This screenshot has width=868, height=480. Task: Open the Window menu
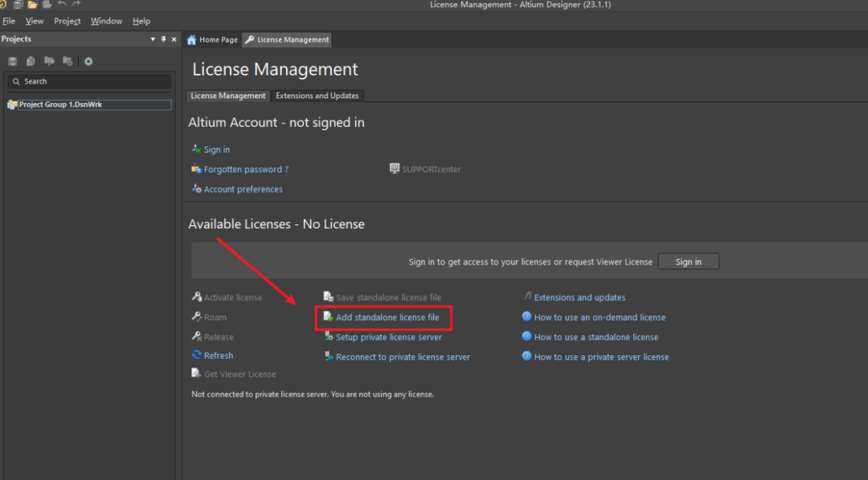[x=106, y=21]
